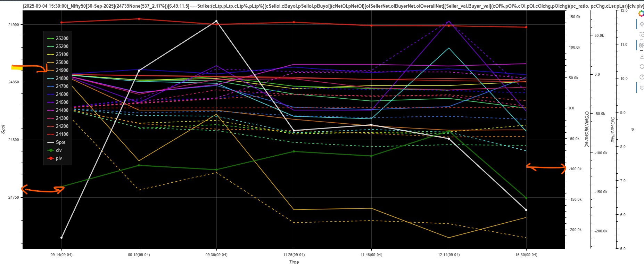Hide the 25300 strike line in legend
644x264 pixels.
click(x=62, y=38)
